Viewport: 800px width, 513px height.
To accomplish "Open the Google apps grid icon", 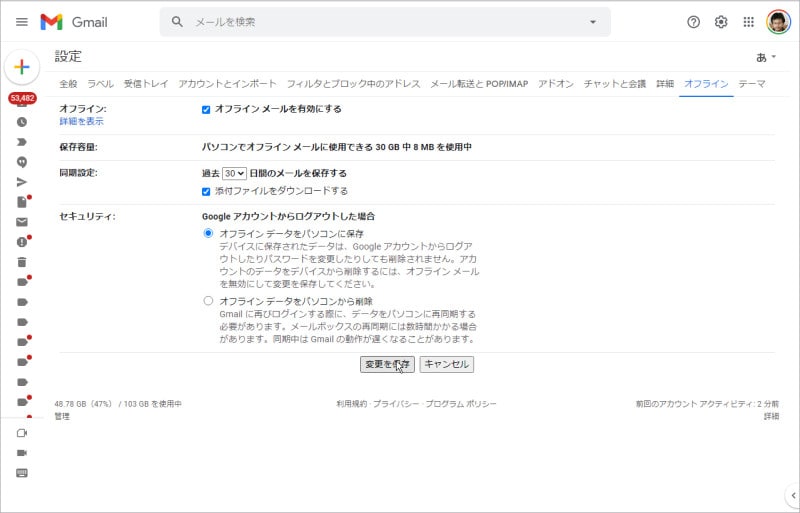I will click(x=748, y=22).
